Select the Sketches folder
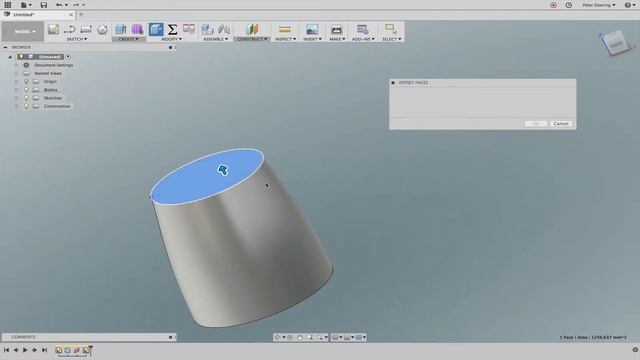 [x=53, y=98]
